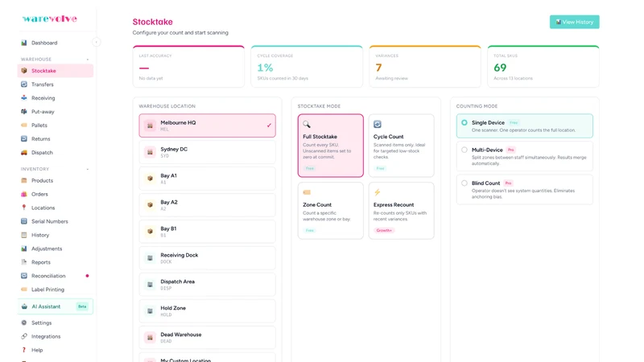Click the Growth+ badge on Express Recount
Screen dimensions: 644x362
click(x=384, y=230)
